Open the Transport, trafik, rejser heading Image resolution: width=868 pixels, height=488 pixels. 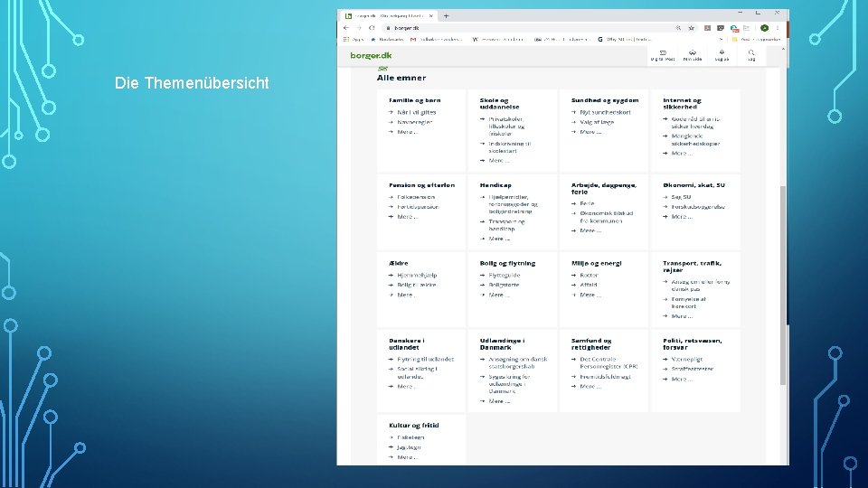tap(692, 267)
